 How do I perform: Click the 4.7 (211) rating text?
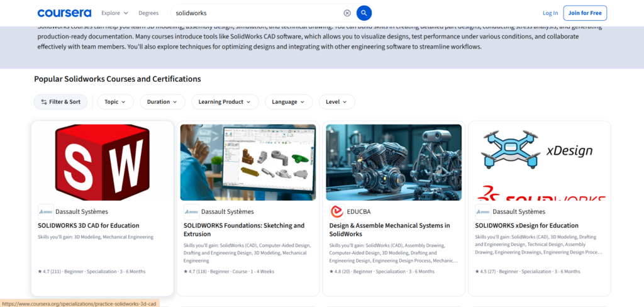pyautogui.click(x=49, y=272)
